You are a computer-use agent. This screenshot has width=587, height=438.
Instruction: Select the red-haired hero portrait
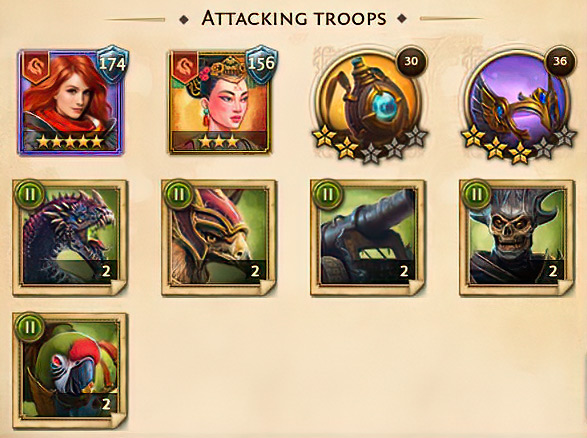(70, 102)
